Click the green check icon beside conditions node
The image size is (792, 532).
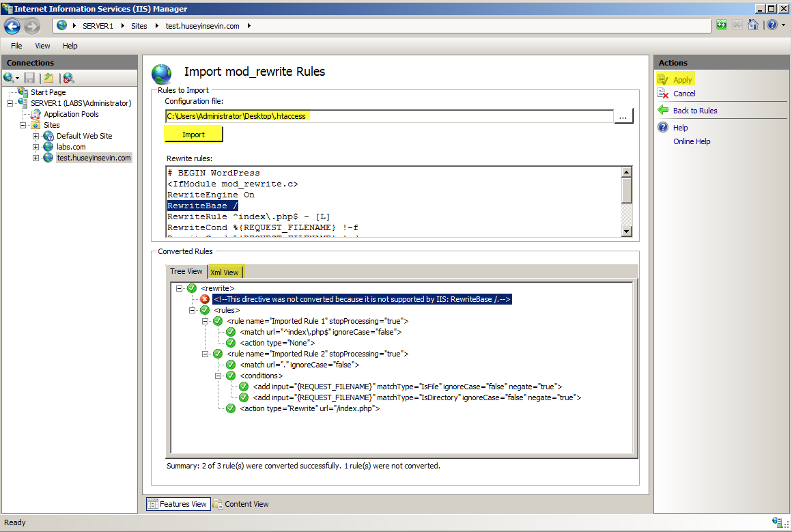(231, 376)
